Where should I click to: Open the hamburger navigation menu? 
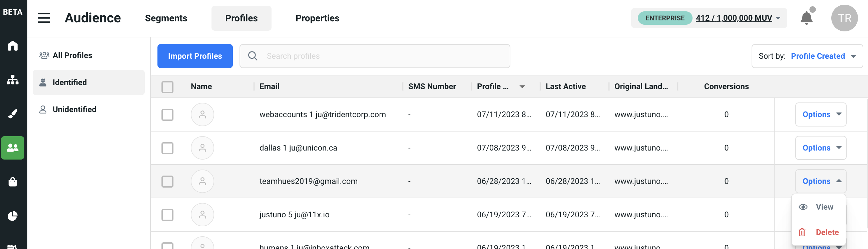click(44, 18)
